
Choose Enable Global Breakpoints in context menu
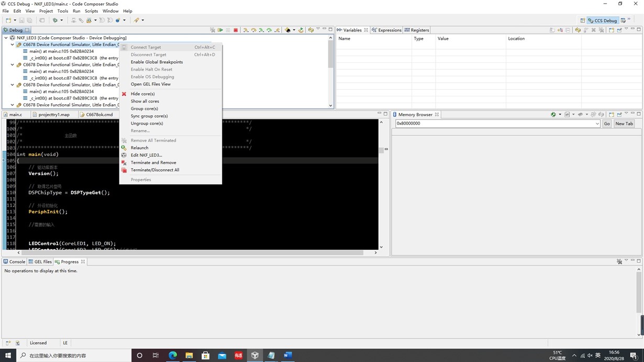point(157,62)
